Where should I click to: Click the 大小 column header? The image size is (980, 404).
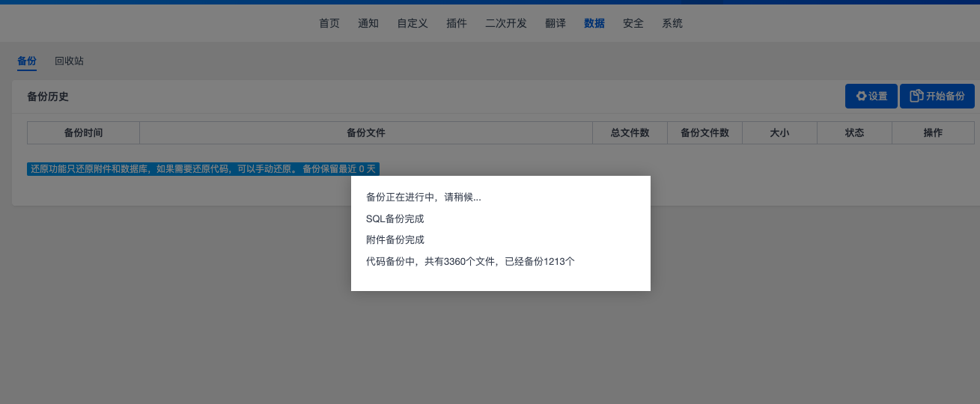tap(779, 132)
